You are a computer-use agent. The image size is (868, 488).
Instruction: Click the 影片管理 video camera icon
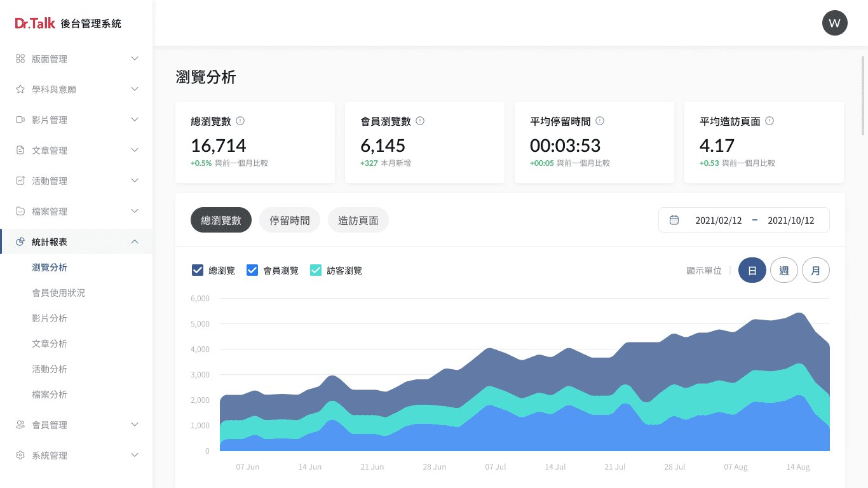pos(20,119)
